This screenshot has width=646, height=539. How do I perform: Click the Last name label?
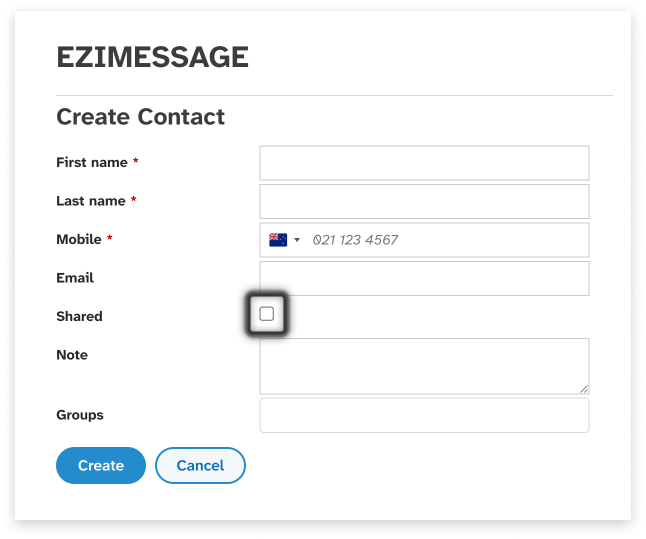pyautogui.click(x=91, y=201)
